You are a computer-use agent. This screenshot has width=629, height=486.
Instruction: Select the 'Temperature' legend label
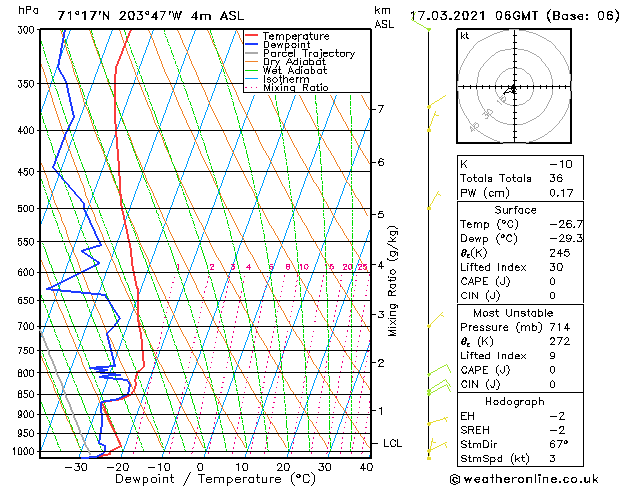296,36
